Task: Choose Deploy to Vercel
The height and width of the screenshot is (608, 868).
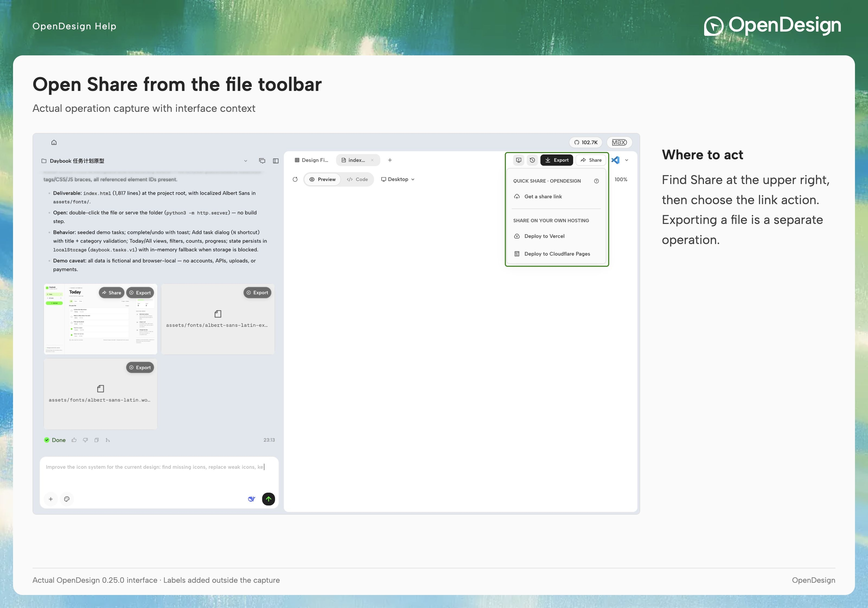Action: pos(556,236)
